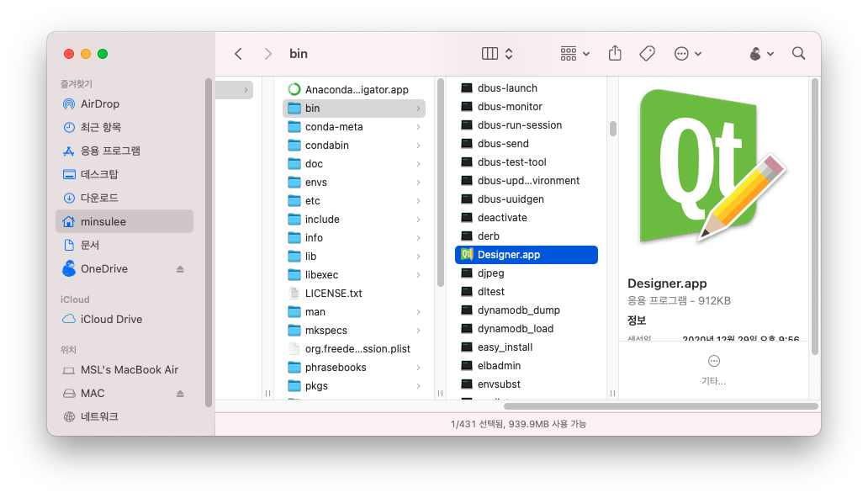Click the 기타... more actions button in preview
Viewport: 868px width, 498px height.
713,370
